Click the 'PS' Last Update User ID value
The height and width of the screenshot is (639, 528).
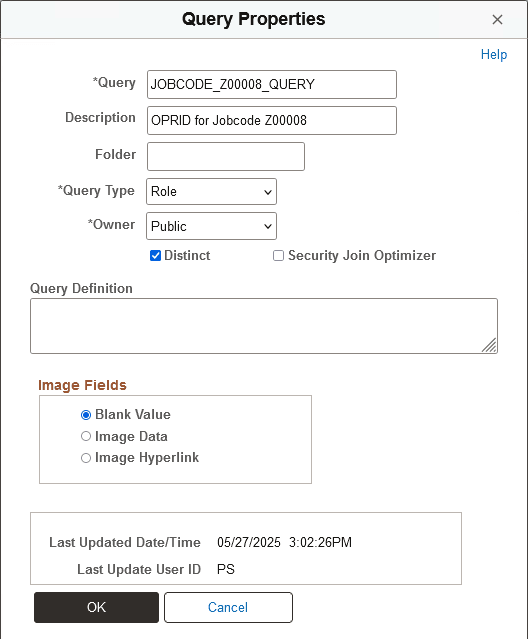(x=226, y=569)
